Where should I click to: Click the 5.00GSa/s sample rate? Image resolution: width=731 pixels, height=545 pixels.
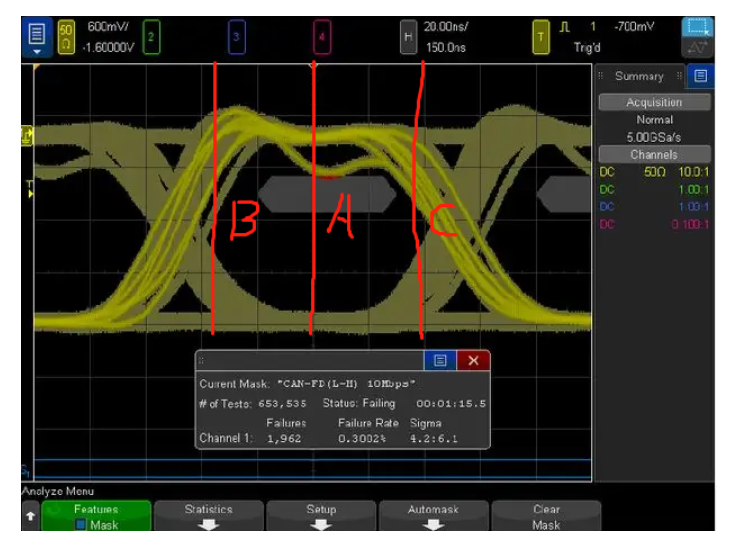pos(654,138)
